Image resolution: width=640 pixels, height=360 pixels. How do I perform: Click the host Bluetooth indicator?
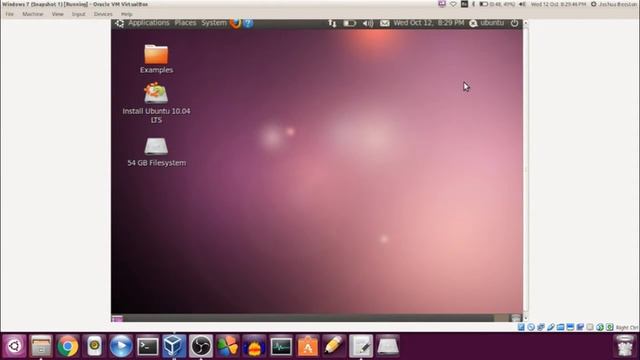point(473,4)
